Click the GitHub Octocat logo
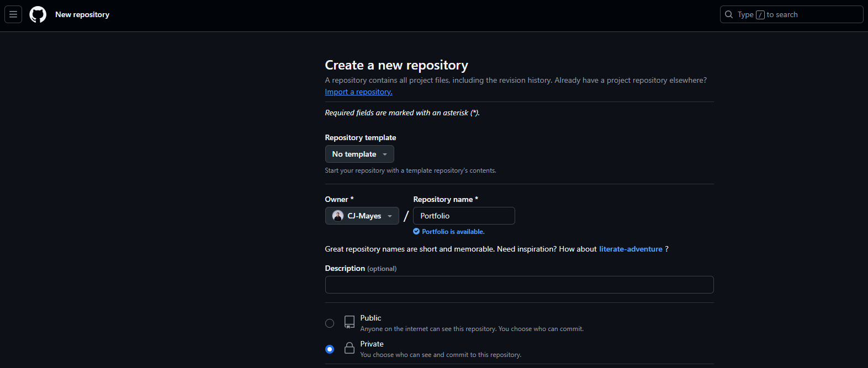The height and width of the screenshot is (368, 868). 38,14
